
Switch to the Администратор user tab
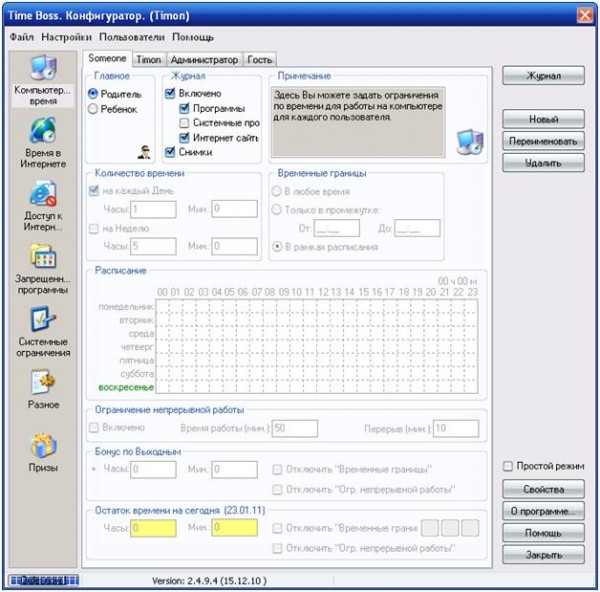204,60
